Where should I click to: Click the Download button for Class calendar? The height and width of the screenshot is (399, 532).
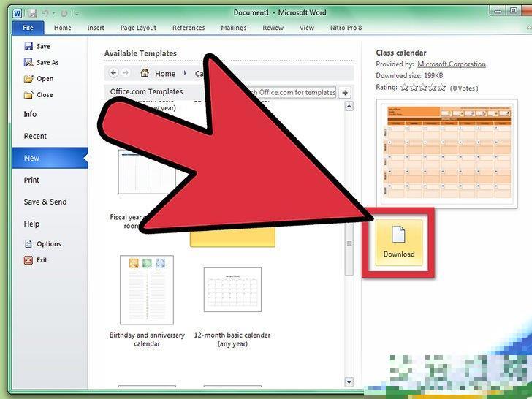(398, 243)
